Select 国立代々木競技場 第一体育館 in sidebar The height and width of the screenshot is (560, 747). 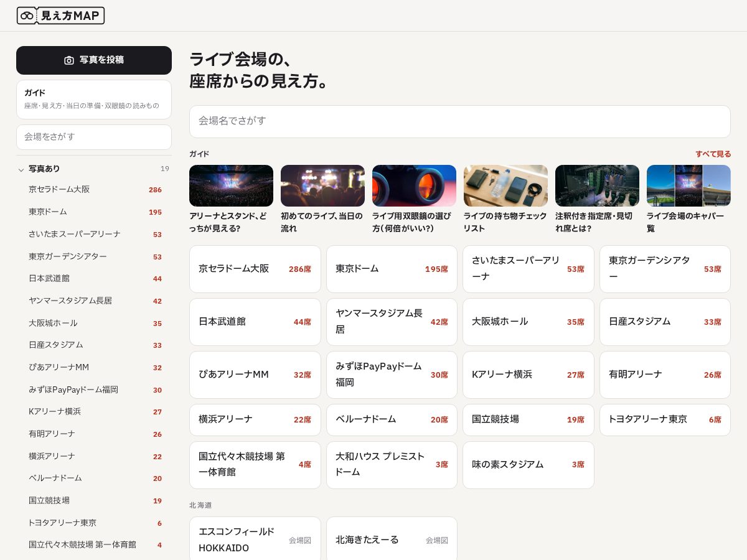point(94,545)
